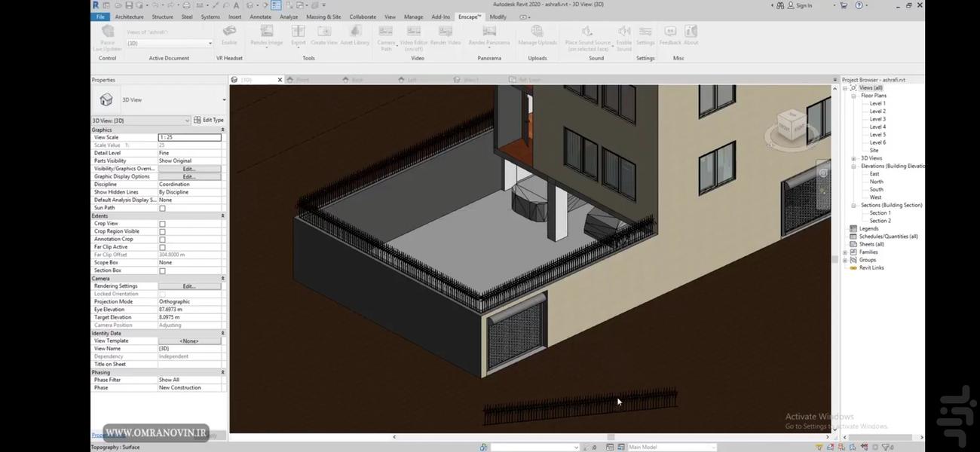
Task: Open the 3D View type selector dropdown
Action: coord(223,99)
